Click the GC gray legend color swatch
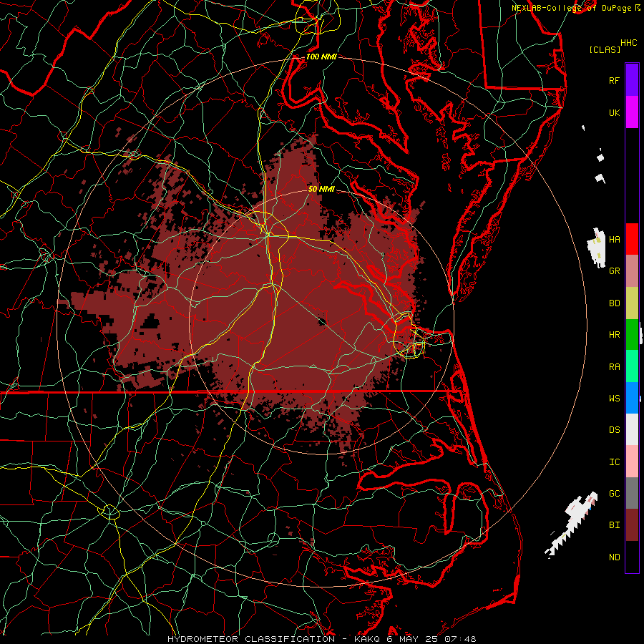Screen dimensions: 644x644 (632, 493)
